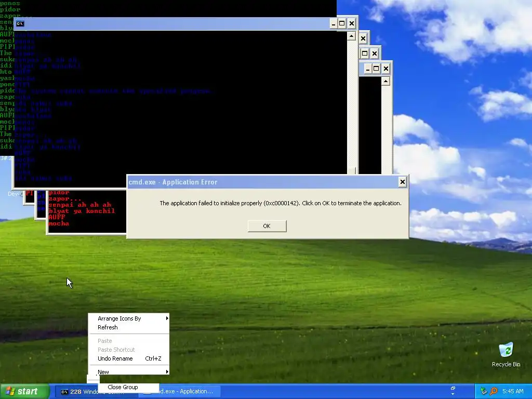Click the red 'zapor...' console line
532x399 pixels.
point(65,199)
